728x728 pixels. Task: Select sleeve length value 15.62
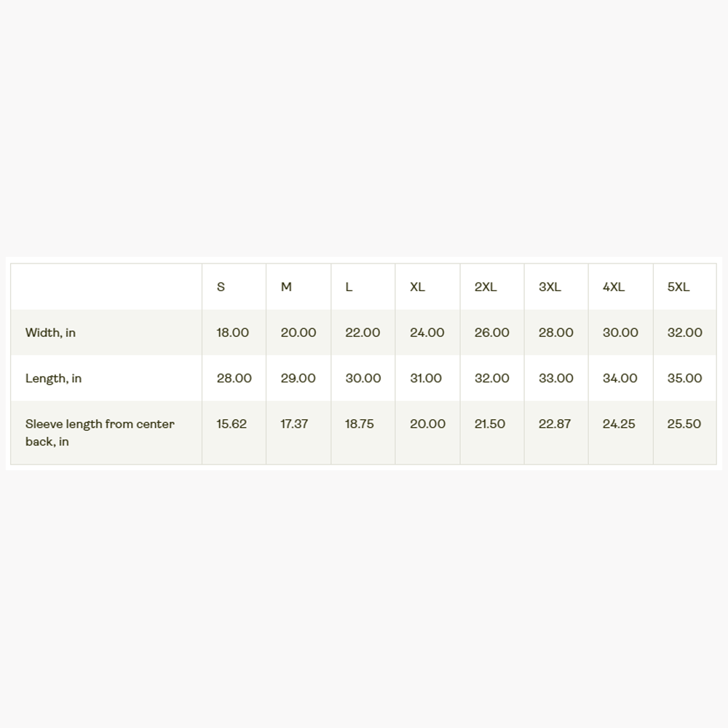pos(232,424)
